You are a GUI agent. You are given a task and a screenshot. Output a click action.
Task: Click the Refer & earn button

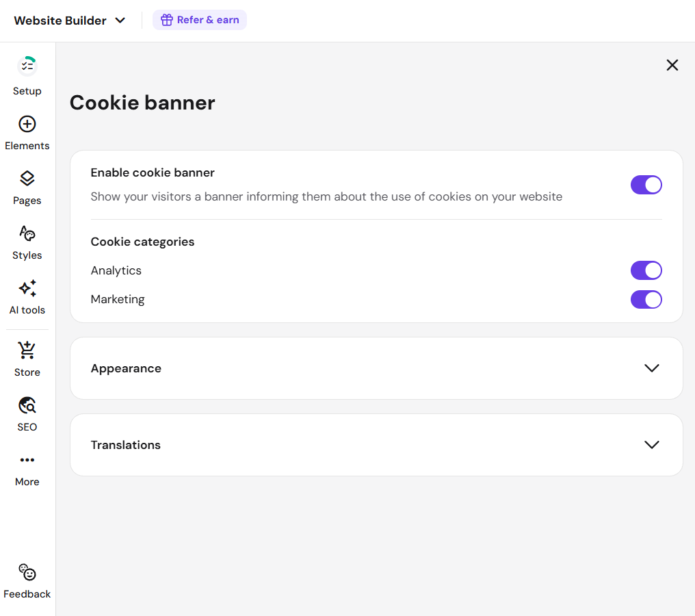(x=200, y=20)
